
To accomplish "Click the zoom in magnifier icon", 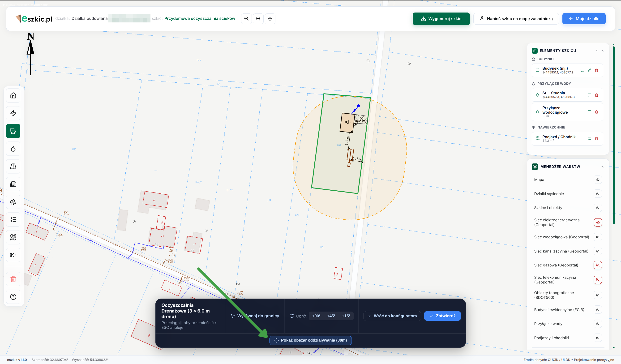I will (x=246, y=19).
